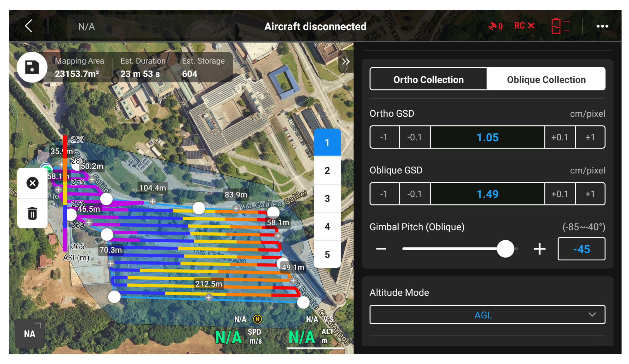Click the RC disconnected status indicator
Screen dimensions: 629x364
[524, 26]
